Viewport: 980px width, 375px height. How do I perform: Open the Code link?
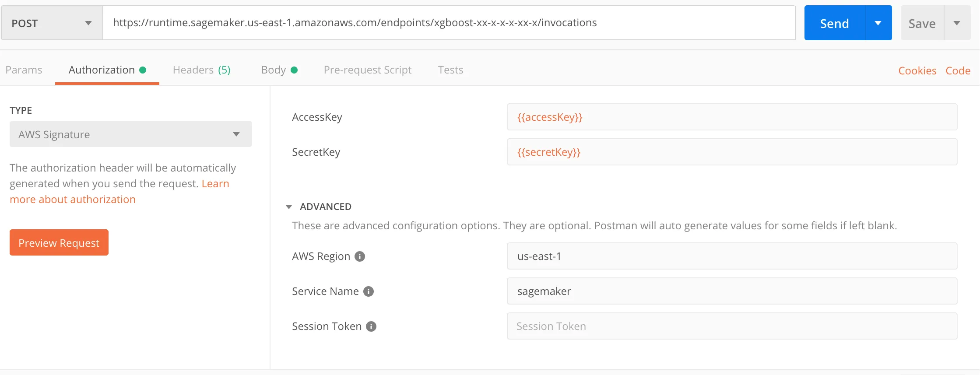958,71
